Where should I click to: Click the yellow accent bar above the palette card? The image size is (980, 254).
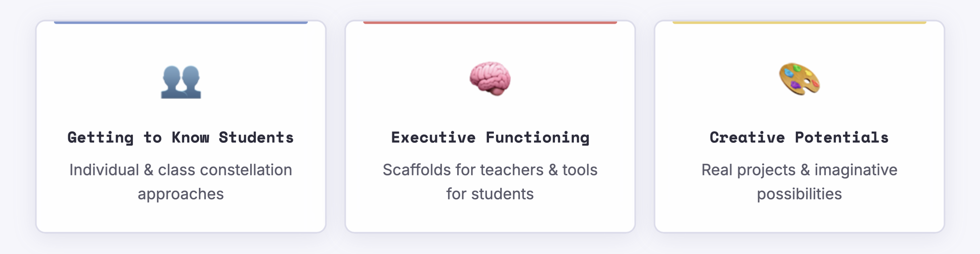799,22
